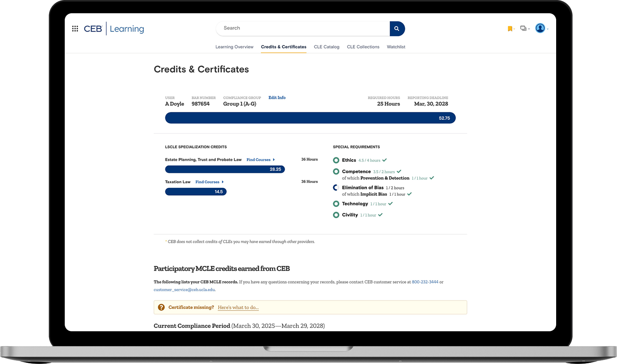Click the Ethics completion checkmark
Screen dimensions: 617x364
pyautogui.click(x=385, y=160)
